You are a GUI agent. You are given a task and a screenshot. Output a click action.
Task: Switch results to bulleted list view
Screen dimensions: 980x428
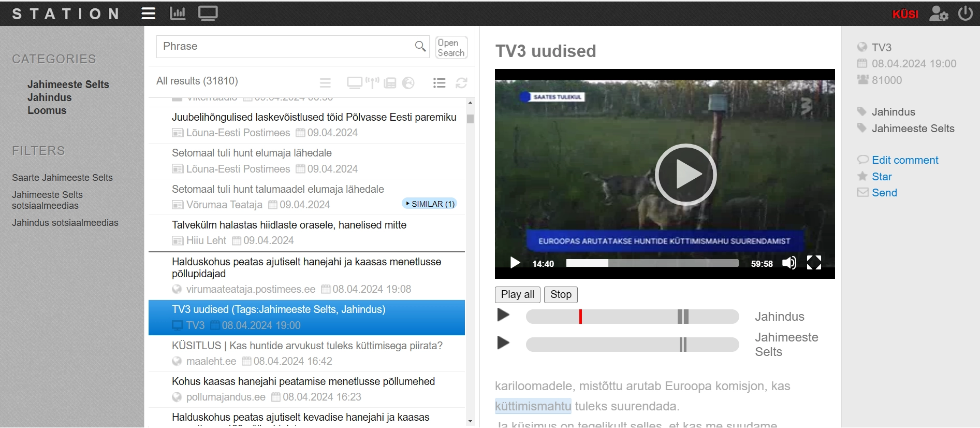(x=439, y=83)
